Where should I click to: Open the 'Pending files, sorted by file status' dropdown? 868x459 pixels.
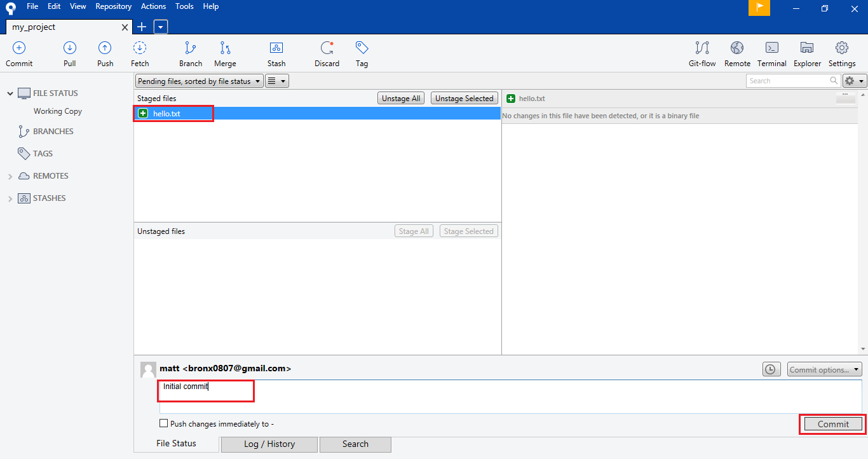point(200,81)
